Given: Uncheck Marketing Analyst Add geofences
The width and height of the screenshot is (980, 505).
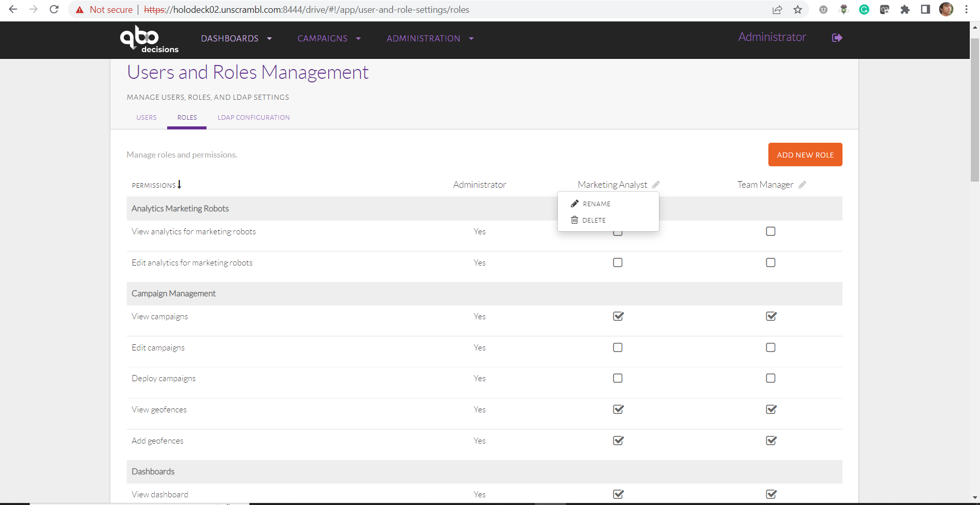Looking at the screenshot, I should [x=618, y=441].
